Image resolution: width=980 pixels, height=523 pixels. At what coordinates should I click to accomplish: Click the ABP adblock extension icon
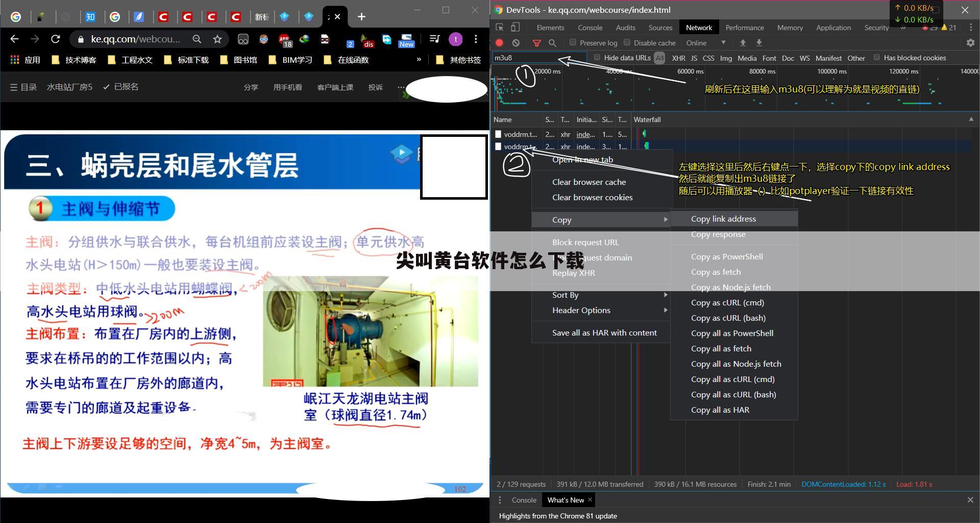[284, 40]
